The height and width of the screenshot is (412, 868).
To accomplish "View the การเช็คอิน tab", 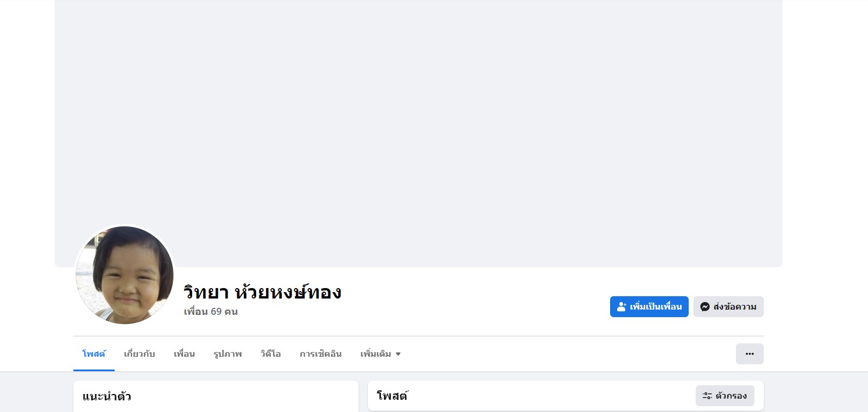I will click(321, 354).
